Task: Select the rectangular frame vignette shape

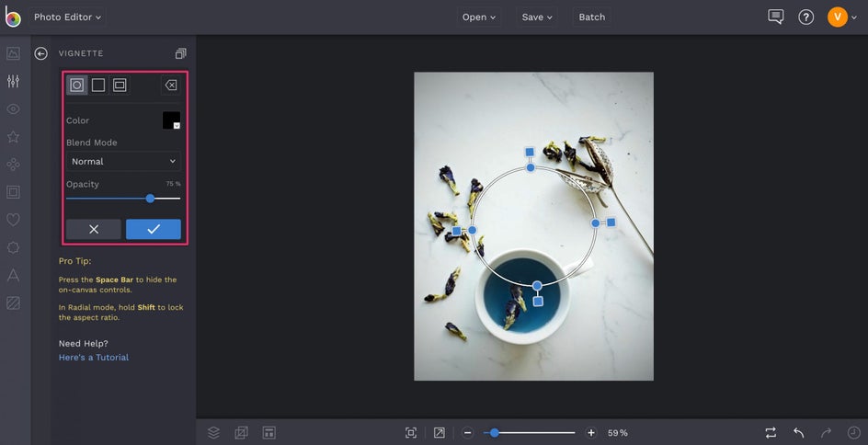Action: [120, 85]
